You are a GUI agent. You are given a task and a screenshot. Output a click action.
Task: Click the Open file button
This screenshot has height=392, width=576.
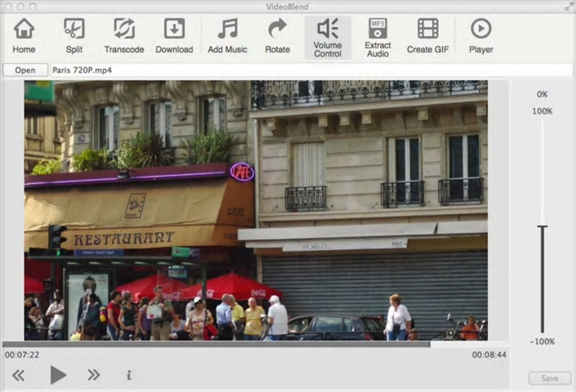[x=25, y=70]
